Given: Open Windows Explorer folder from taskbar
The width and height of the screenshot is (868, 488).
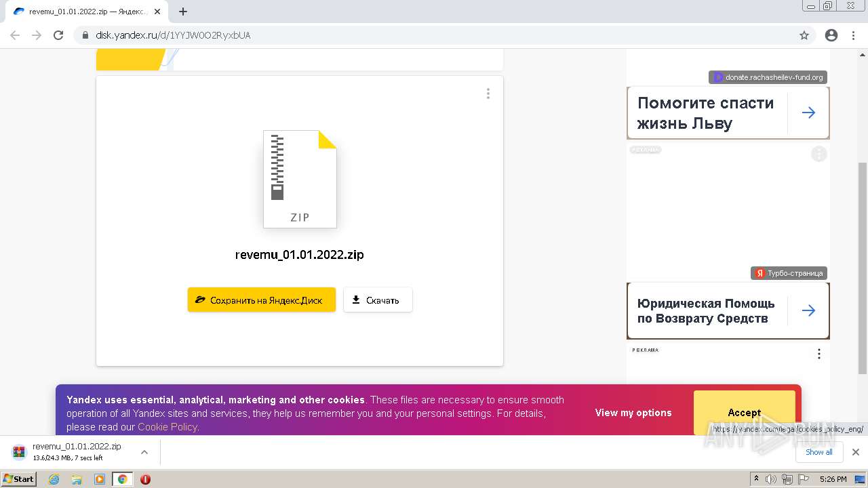Looking at the screenshot, I should click(77, 479).
